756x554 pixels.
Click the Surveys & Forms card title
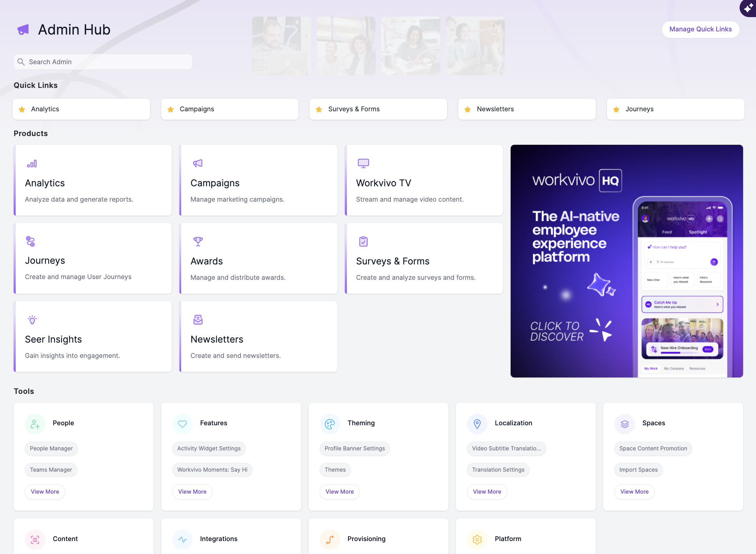click(x=393, y=261)
